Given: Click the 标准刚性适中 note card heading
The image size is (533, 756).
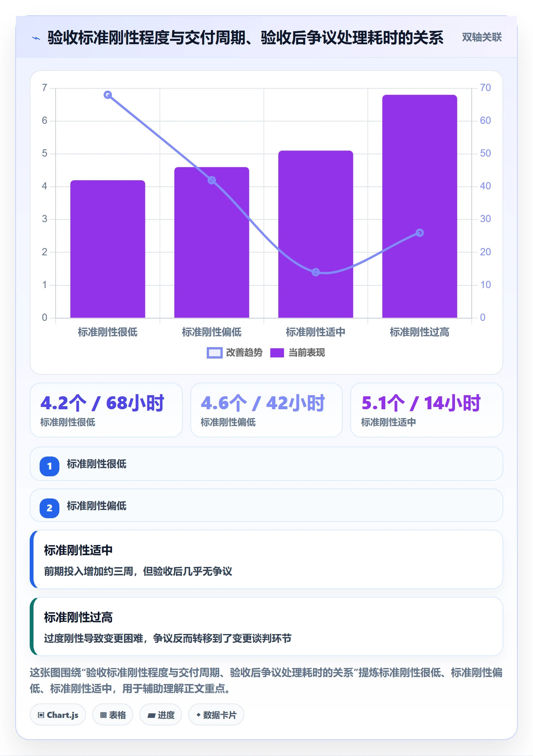Looking at the screenshot, I should click(78, 550).
